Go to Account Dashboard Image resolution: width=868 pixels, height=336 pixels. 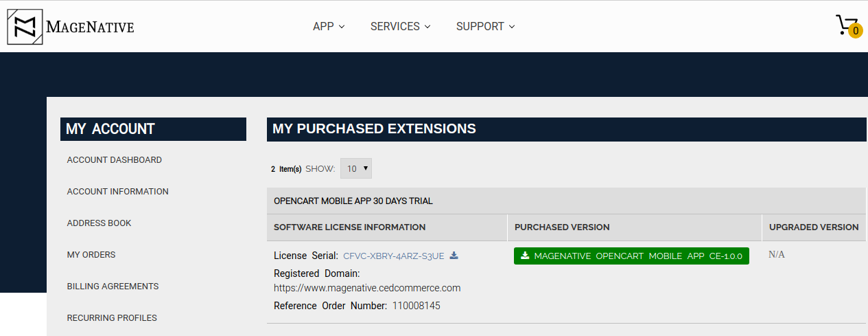point(115,160)
